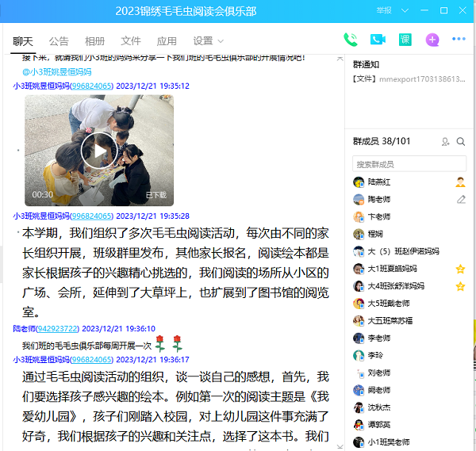This screenshot has height=451, width=476.
Task: Click the chat scrollbar up arrow
Action: [x=340, y=58]
